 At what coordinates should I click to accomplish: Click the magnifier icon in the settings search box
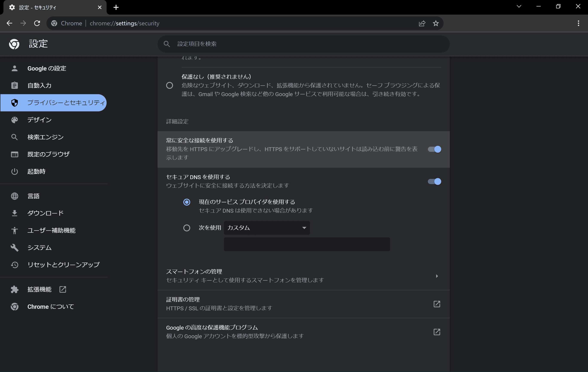point(167,44)
